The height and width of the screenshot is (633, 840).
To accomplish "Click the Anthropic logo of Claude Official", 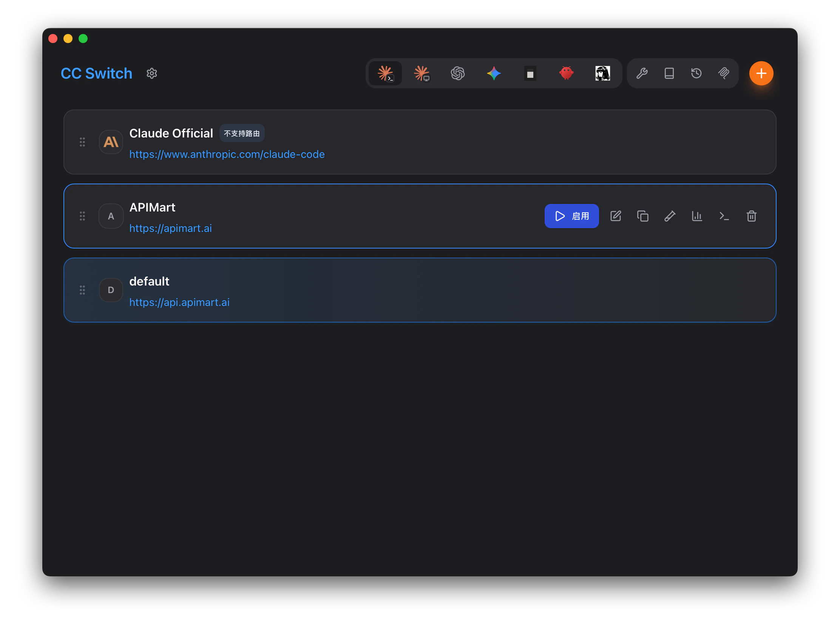I will point(111,142).
